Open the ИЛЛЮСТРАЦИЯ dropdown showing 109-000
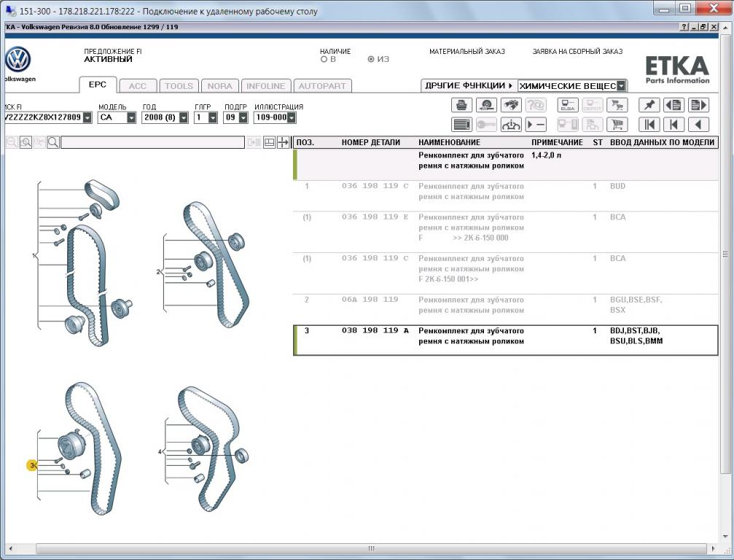 [291, 117]
